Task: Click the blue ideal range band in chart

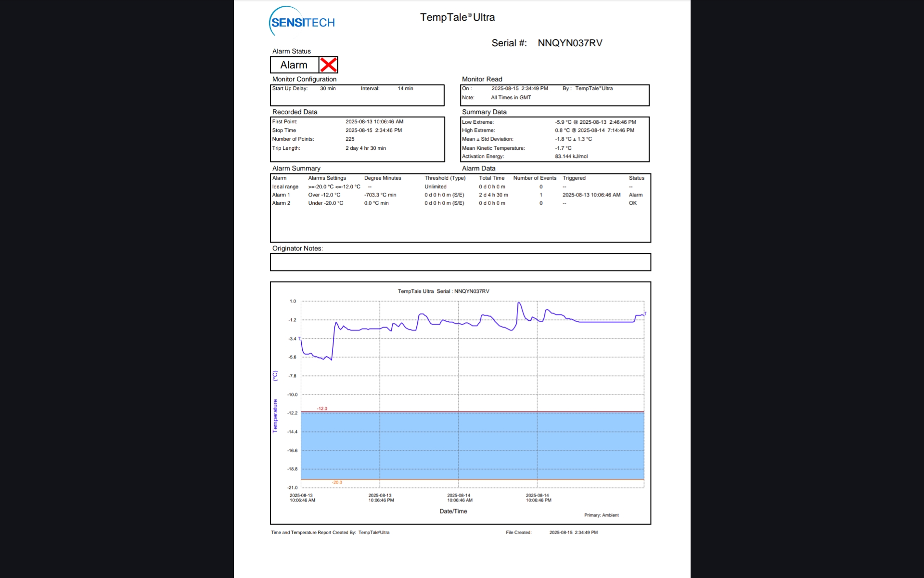Action: tap(472, 446)
